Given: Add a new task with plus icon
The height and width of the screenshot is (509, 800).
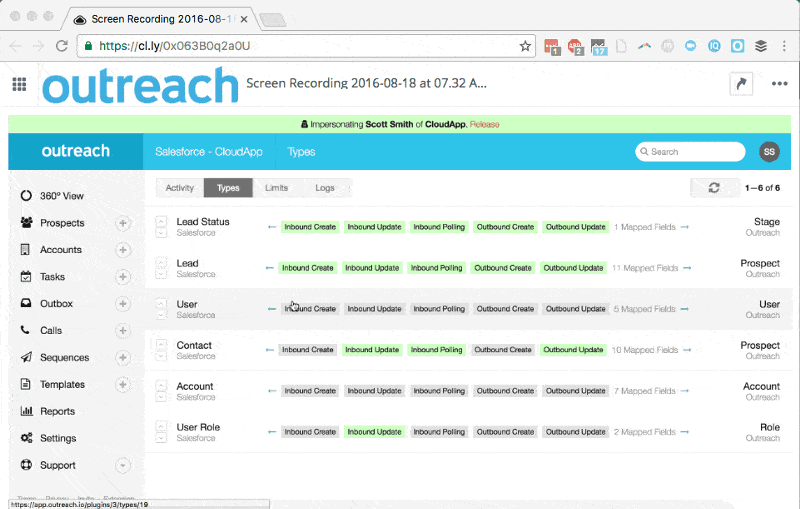Looking at the screenshot, I should coord(122,277).
